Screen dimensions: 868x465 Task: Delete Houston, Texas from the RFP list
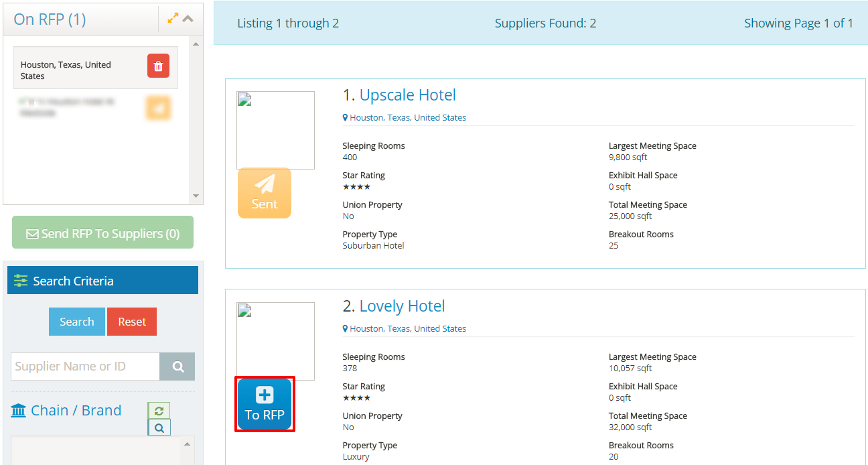tap(158, 66)
